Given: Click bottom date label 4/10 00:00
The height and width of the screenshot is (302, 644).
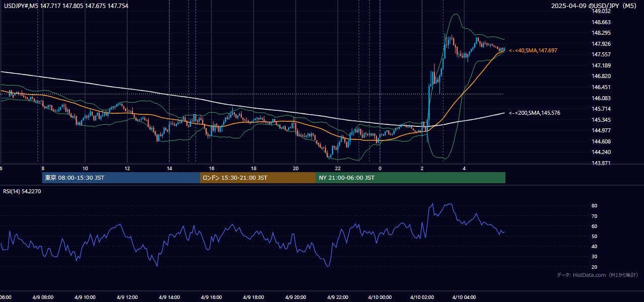Looking at the screenshot, I should [380, 297].
